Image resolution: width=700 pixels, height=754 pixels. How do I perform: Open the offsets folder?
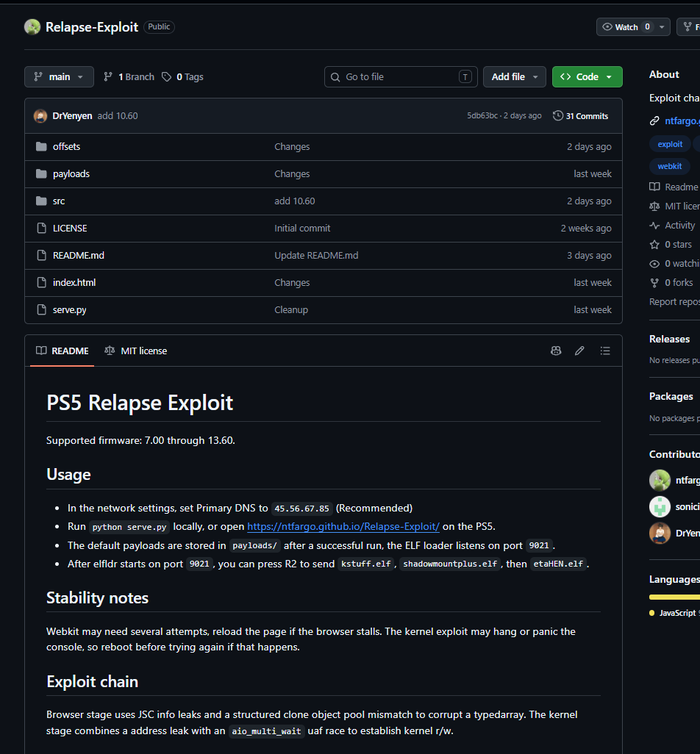coord(66,147)
